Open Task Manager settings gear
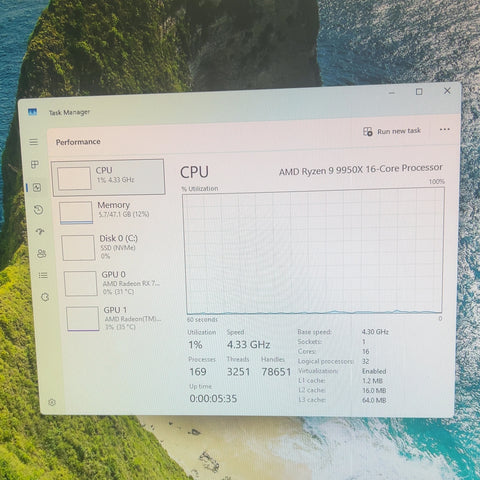 [x=52, y=402]
